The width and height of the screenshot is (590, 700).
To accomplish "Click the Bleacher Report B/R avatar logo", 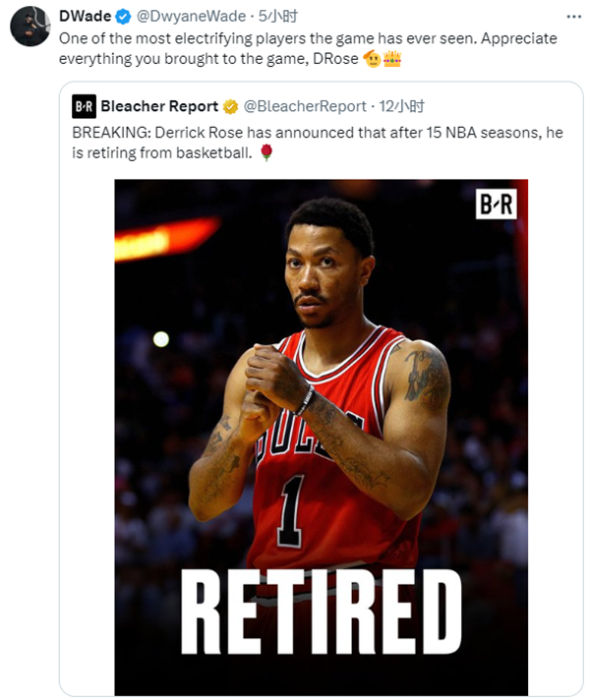I will click(x=84, y=106).
